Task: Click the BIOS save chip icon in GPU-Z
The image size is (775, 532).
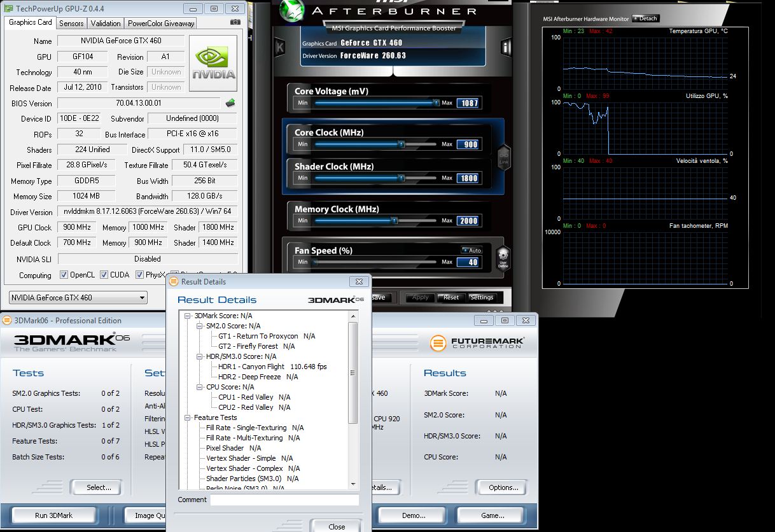Action: click(x=230, y=103)
